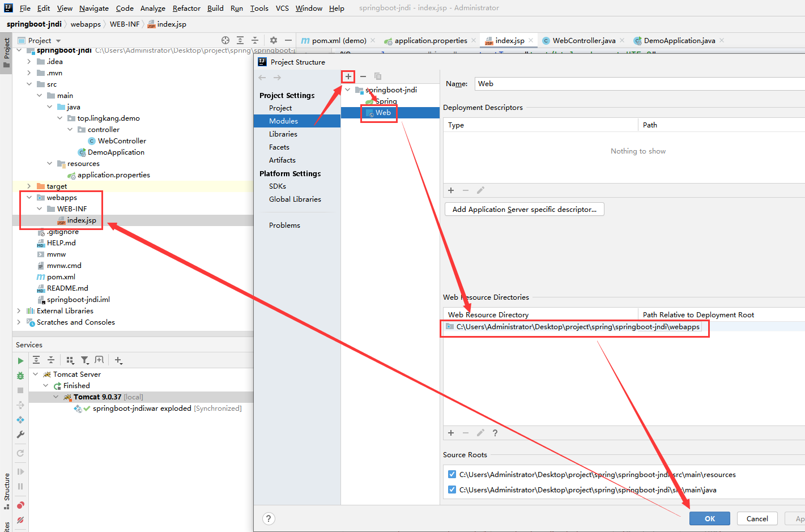The image size is (805, 532).
Task: Click the remove module minus icon
Action: 363,76
